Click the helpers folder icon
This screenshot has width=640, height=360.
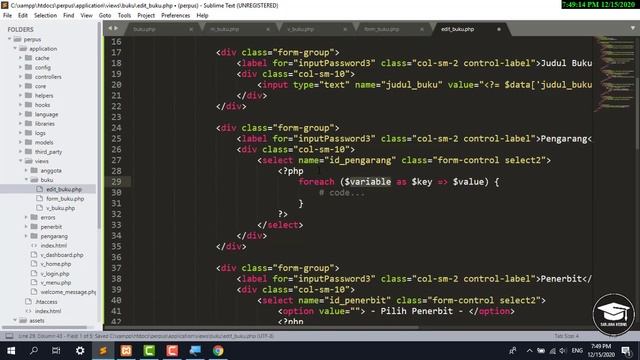[29, 96]
